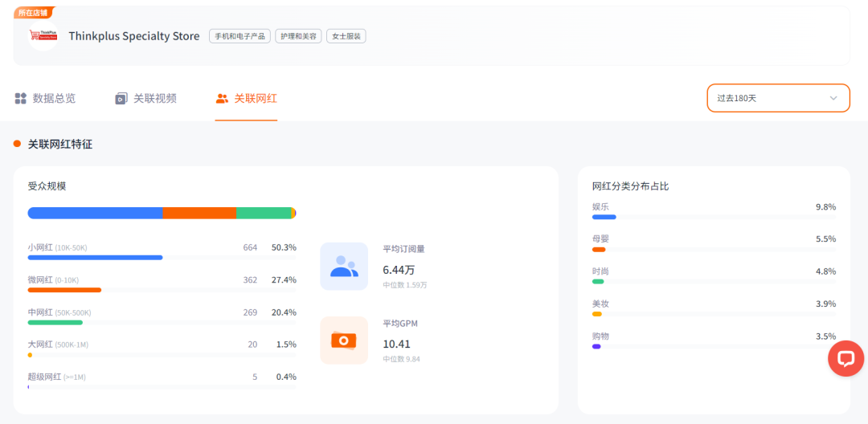Select the 护理和美容 category tag

[x=298, y=36]
